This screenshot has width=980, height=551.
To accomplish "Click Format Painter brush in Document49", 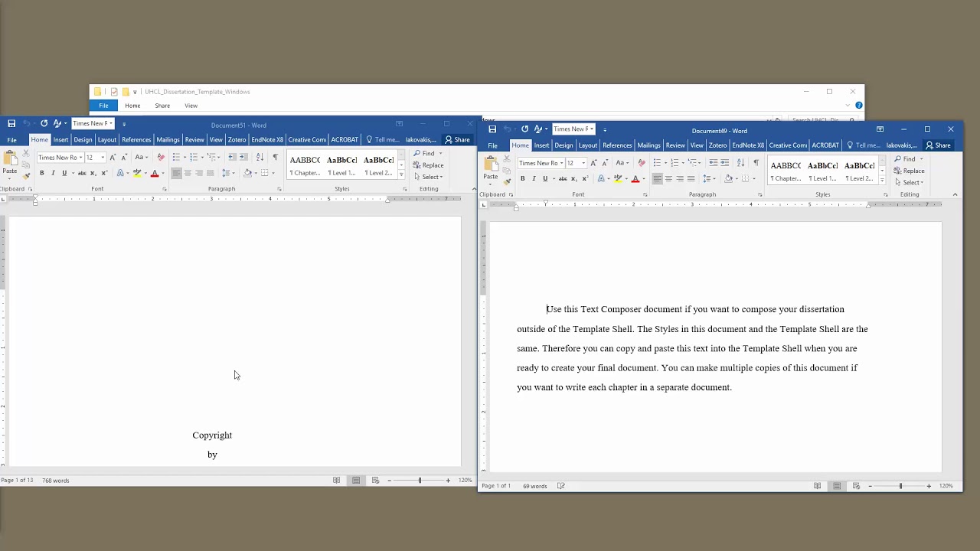I will click(x=507, y=181).
